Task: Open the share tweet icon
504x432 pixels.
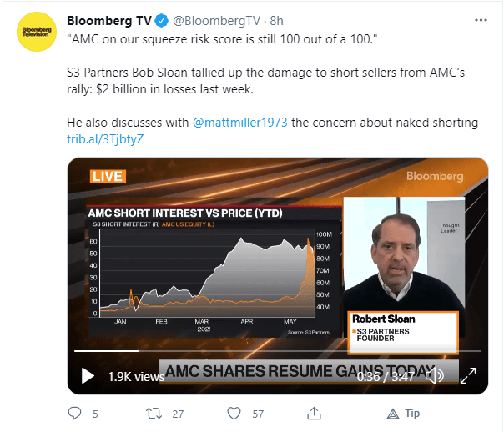Action: click(314, 414)
